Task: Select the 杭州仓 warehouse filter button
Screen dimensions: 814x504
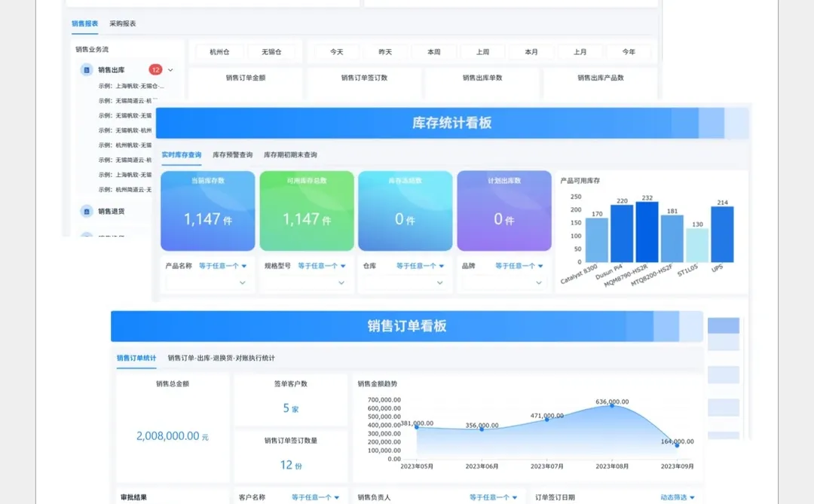Action: 220,51
